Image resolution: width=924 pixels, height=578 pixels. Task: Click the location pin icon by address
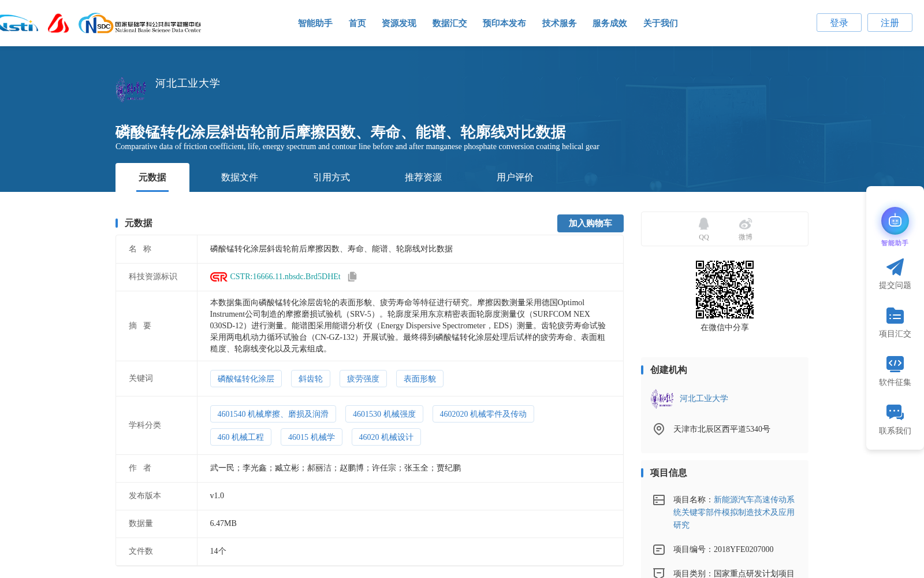coord(658,429)
